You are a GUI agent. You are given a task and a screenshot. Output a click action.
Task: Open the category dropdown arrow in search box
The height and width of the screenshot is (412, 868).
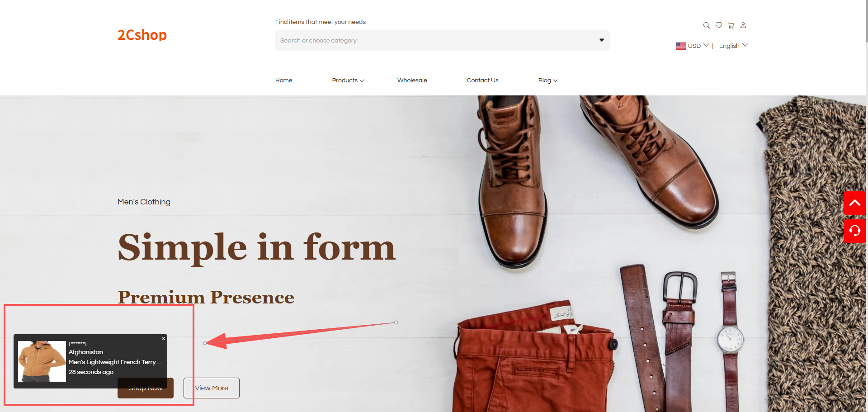(601, 40)
